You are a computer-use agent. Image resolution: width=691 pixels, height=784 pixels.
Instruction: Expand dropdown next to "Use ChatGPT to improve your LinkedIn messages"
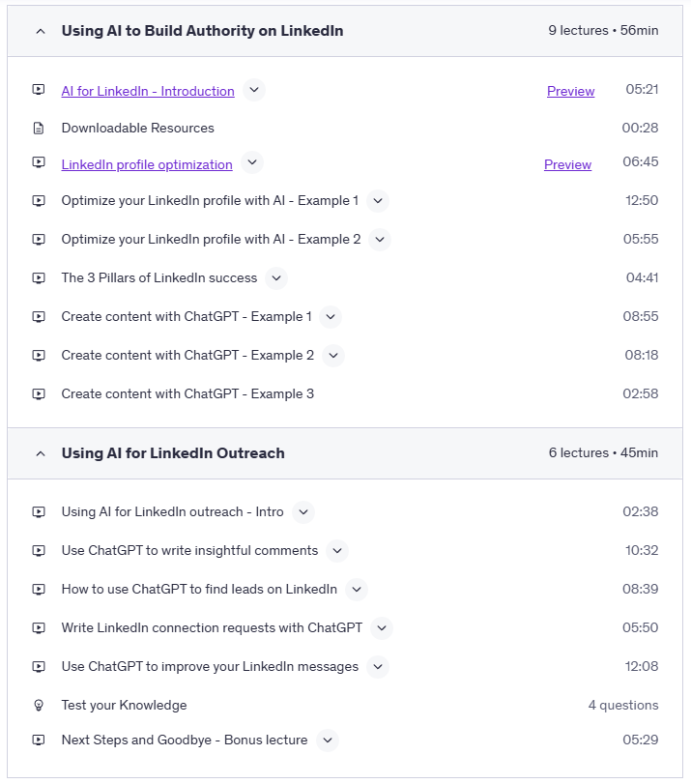(378, 666)
